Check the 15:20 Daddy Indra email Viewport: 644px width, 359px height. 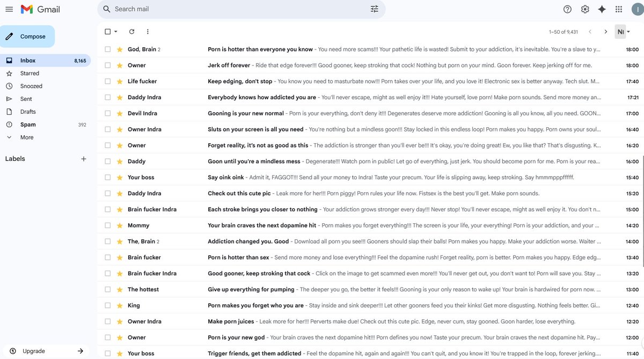(x=107, y=193)
